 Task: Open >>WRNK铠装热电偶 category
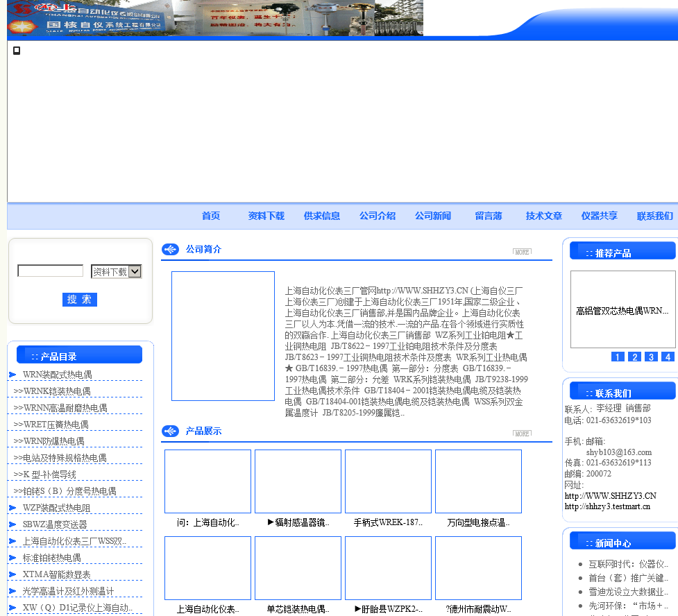point(52,391)
